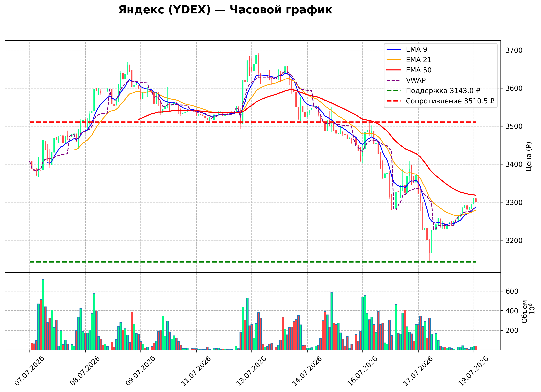Click the 3200 price axis label
541x392 pixels.
coord(514,240)
